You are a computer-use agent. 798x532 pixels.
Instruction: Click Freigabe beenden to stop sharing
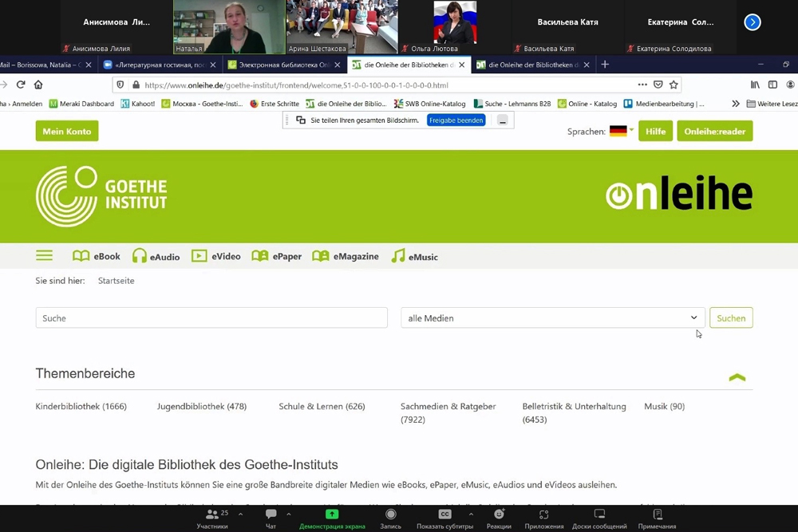pyautogui.click(x=456, y=120)
